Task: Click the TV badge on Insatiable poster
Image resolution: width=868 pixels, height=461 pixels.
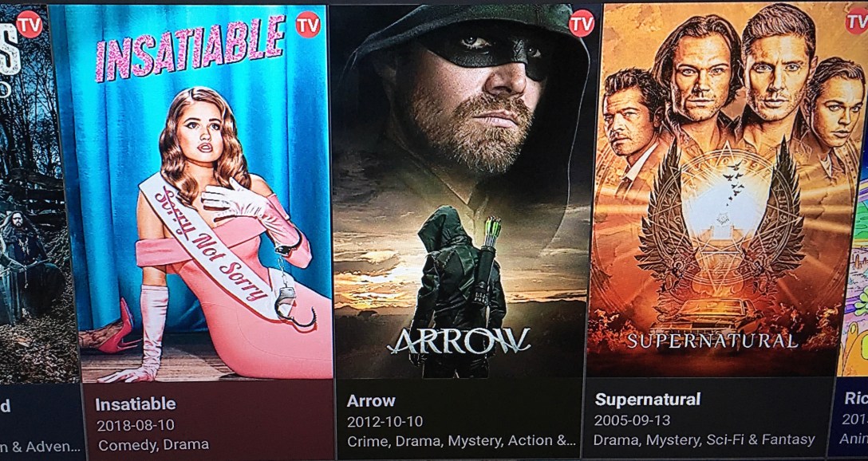Action: pos(308,25)
